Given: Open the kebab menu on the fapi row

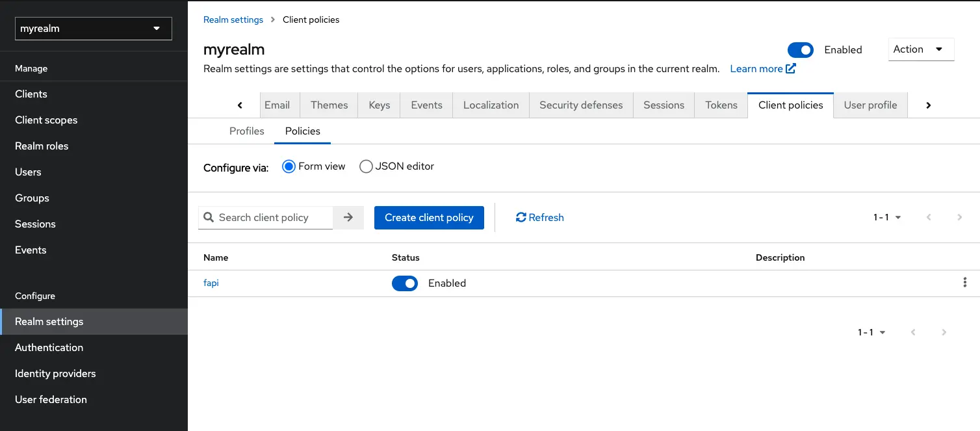Looking at the screenshot, I should [x=965, y=282].
